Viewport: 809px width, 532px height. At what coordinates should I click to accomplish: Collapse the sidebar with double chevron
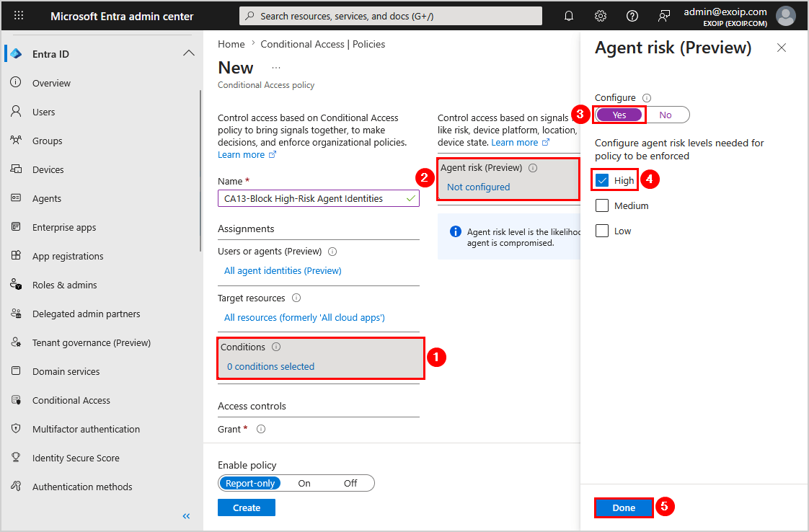point(186,516)
